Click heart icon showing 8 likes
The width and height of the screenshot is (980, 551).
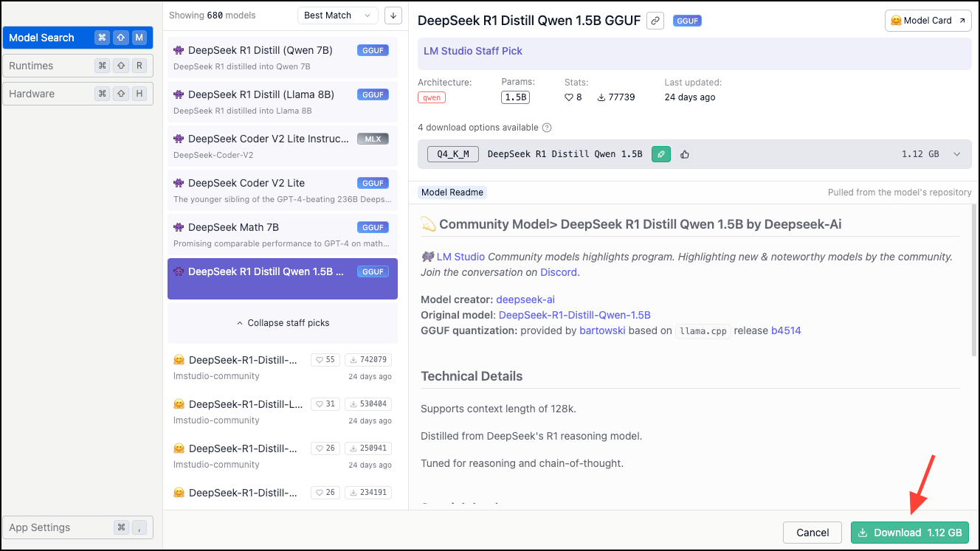coord(569,97)
